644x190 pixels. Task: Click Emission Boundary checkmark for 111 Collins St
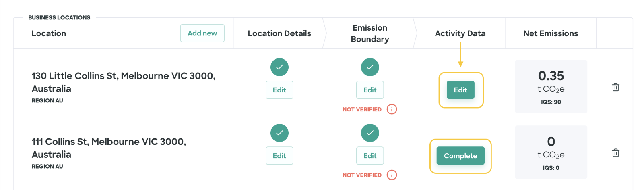[370, 133]
